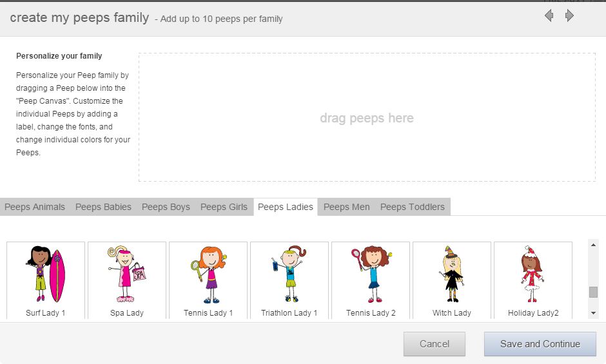
Task: Click the peep list scroll down arrow
Action: pos(593,313)
